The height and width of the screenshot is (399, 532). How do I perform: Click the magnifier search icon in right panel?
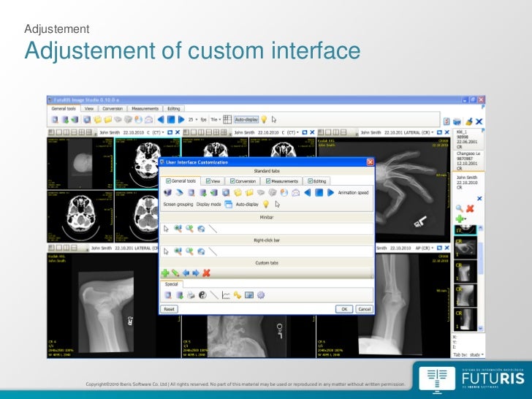[x=460, y=209]
